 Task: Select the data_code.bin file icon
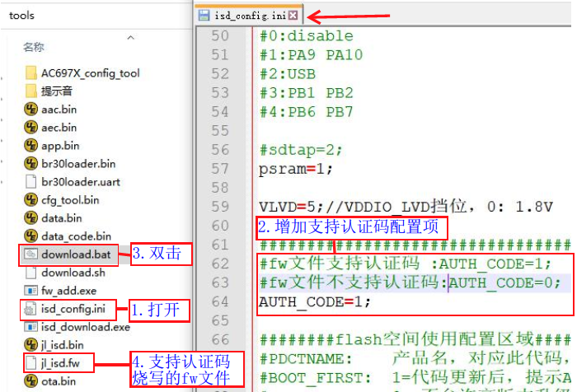point(31,236)
